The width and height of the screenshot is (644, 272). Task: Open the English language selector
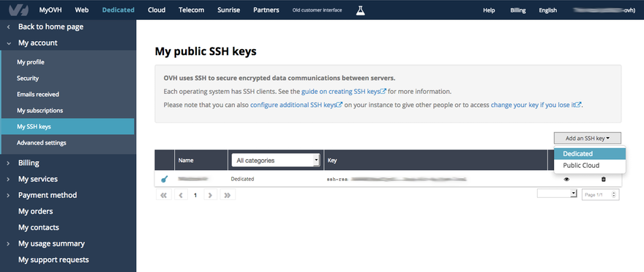[548, 11]
